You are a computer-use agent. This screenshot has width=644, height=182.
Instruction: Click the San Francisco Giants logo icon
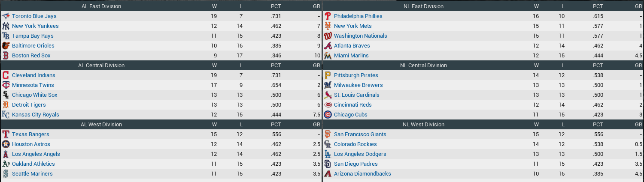pos(328,134)
